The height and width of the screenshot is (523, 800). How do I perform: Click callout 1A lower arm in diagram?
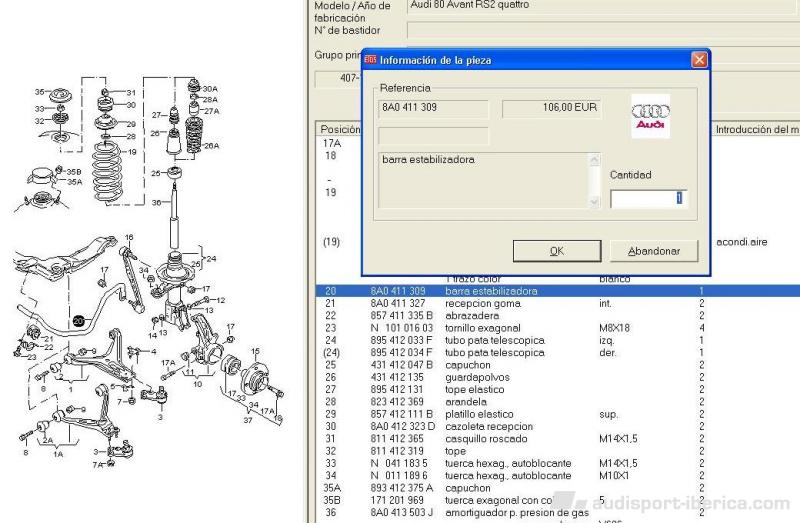pos(58,454)
